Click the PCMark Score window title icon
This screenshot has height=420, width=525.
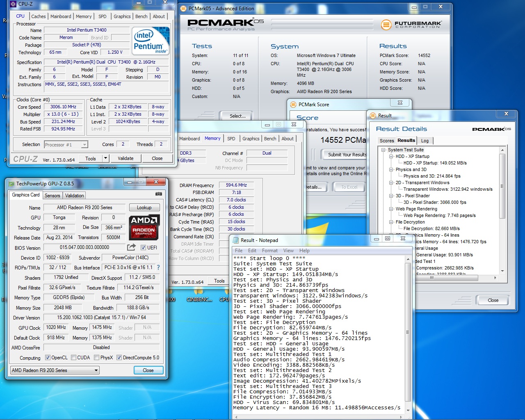293,104
